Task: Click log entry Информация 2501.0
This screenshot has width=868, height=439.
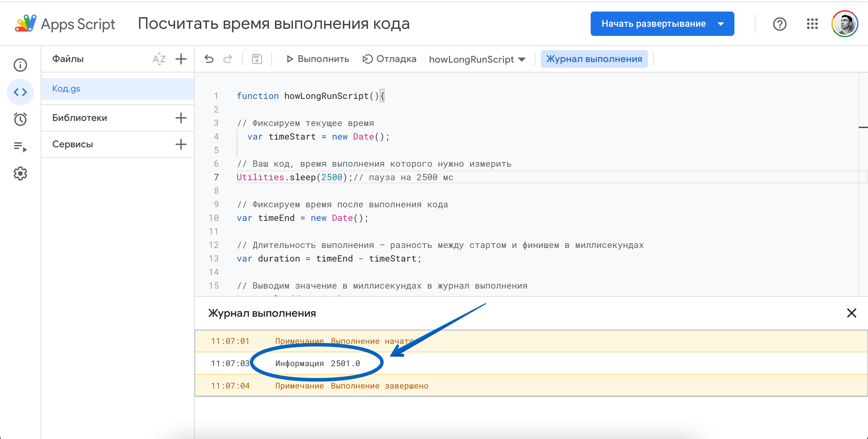Action: pos(531,363)
